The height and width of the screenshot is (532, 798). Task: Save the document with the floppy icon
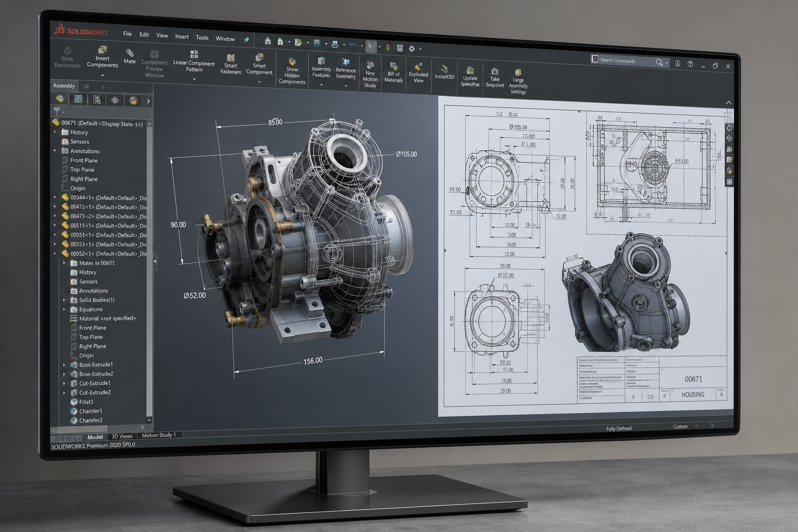coord(316,44)
